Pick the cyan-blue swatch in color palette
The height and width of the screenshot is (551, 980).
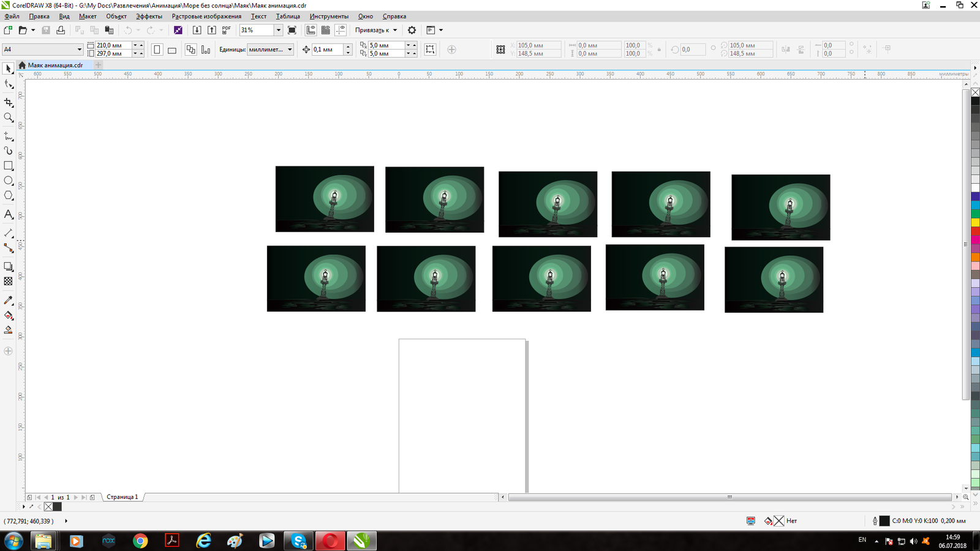click(x=975, y=205)
